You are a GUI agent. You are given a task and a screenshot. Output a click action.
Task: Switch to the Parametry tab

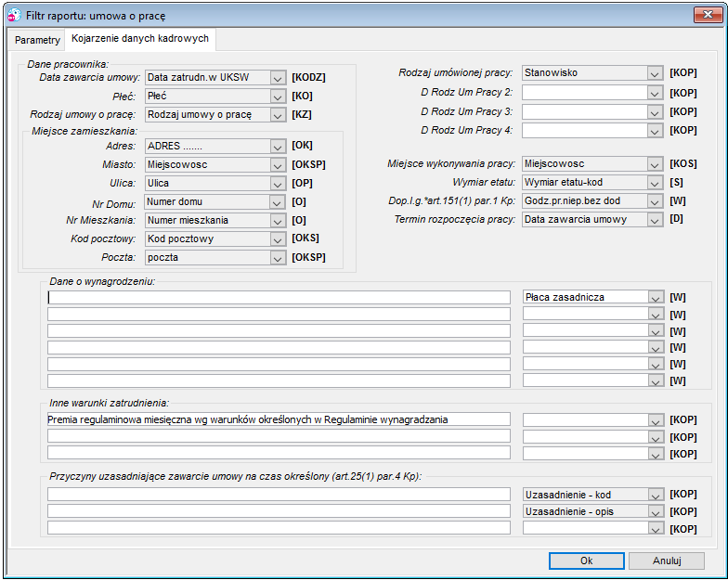point(37,40)
